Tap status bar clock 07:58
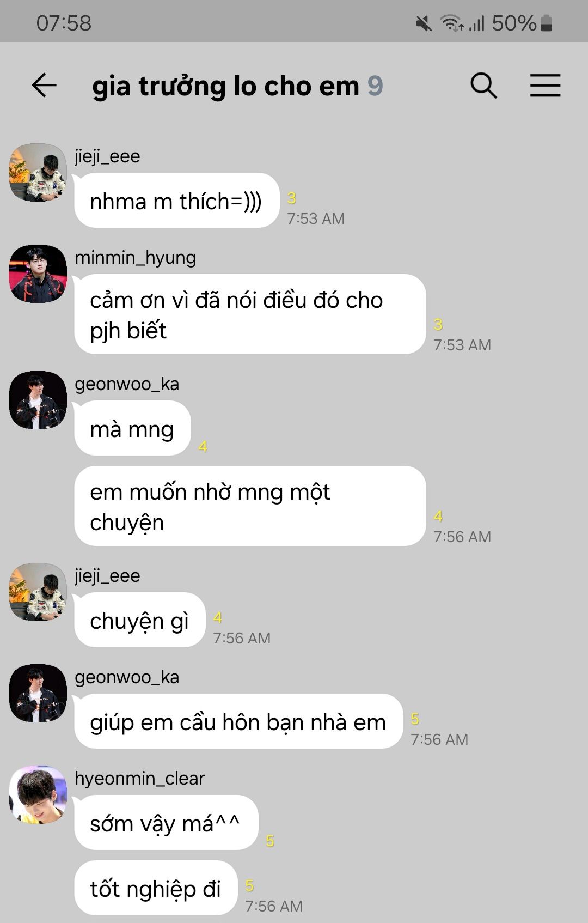 click(x=64, y=23)
